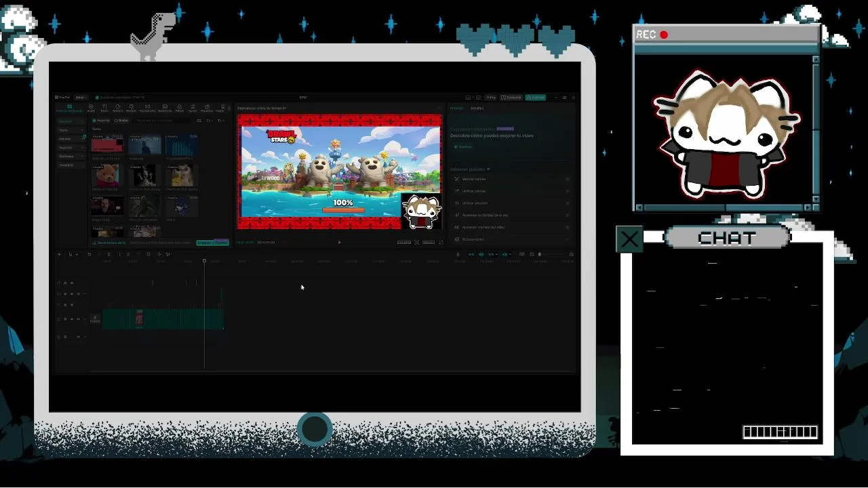Lock the main video track
This screenshot has width=868, height=488.
(65, 319)
